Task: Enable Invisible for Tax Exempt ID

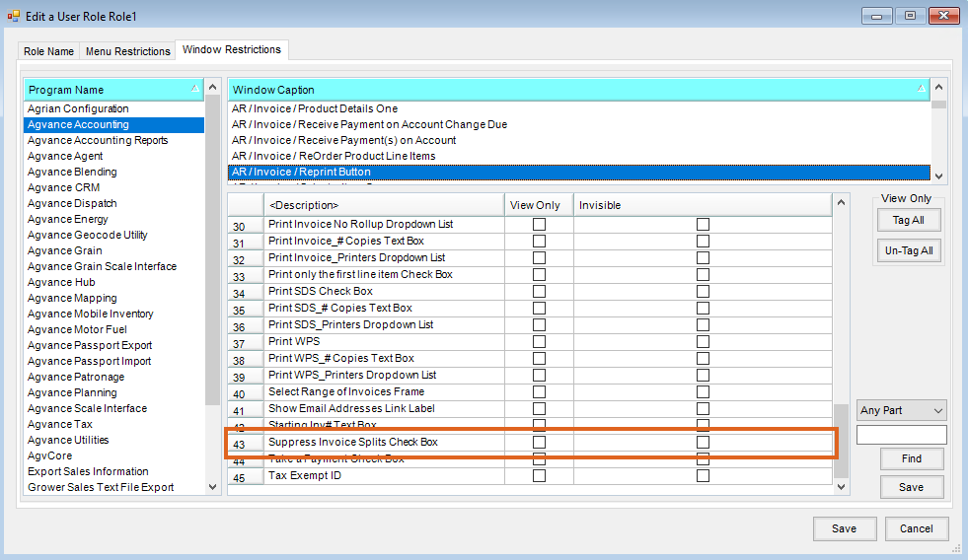Action: click(x=703, y=475)
